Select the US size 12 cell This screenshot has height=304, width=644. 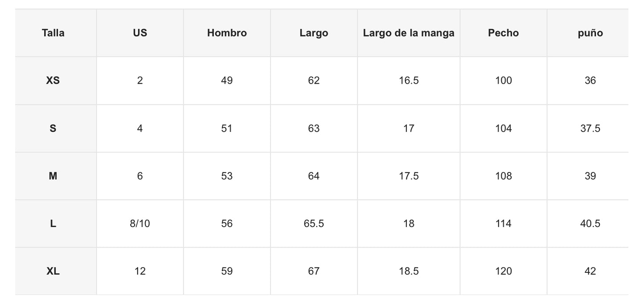click(140, 271)
